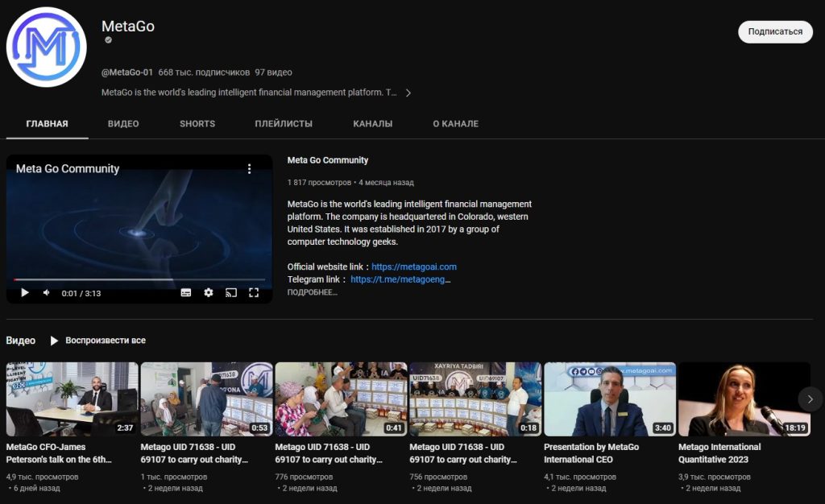
Task: Click the "668 тыс. подписчиков" subscriber count
Action: click(x=204, y=72)
